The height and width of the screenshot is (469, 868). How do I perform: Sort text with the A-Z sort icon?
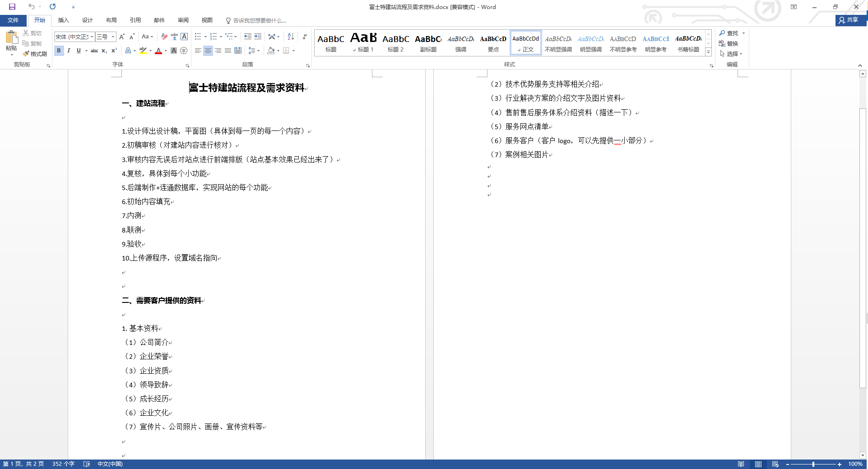[291, 37]
